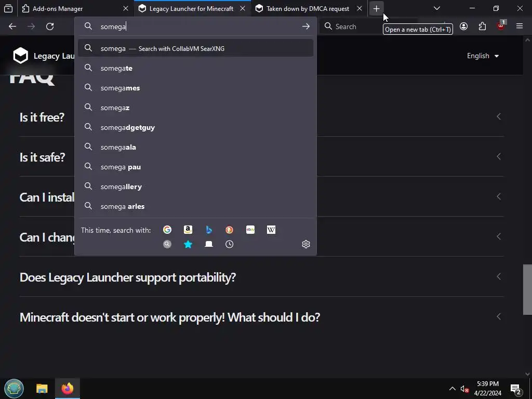Viewport: 532px width, 399px height.
Task: Choose the "somegames" suggestion
Action: pos(195,88)
